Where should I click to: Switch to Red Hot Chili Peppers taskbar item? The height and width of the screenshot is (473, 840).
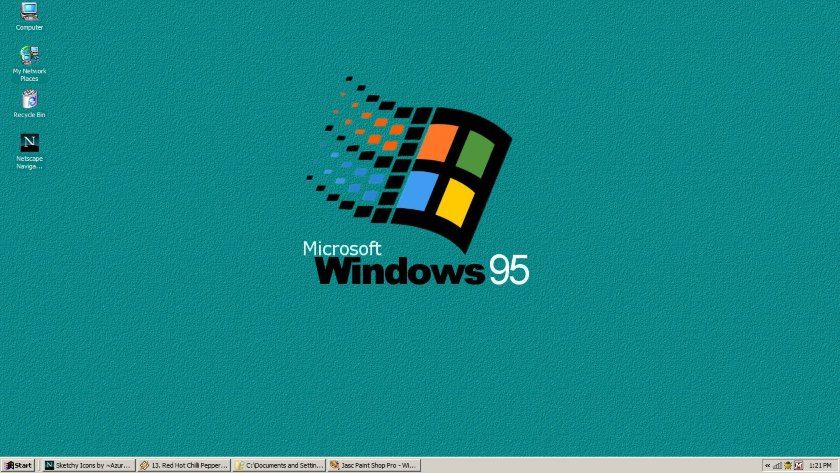coord(184,465)
